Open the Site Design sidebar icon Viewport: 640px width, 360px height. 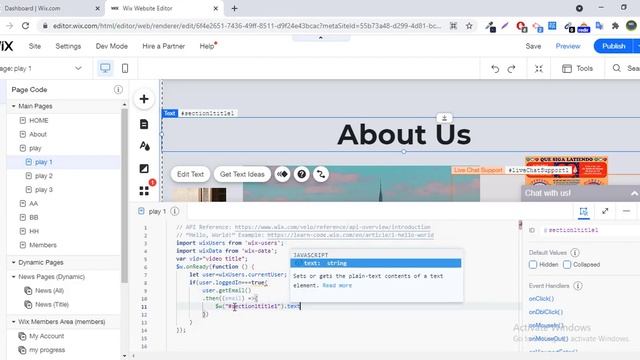144,146
